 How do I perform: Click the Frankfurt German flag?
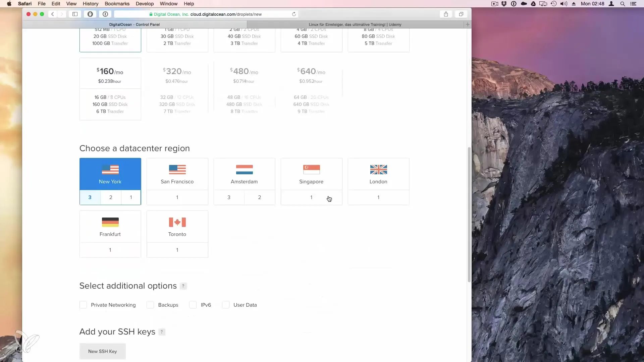(x=110, y=222)
